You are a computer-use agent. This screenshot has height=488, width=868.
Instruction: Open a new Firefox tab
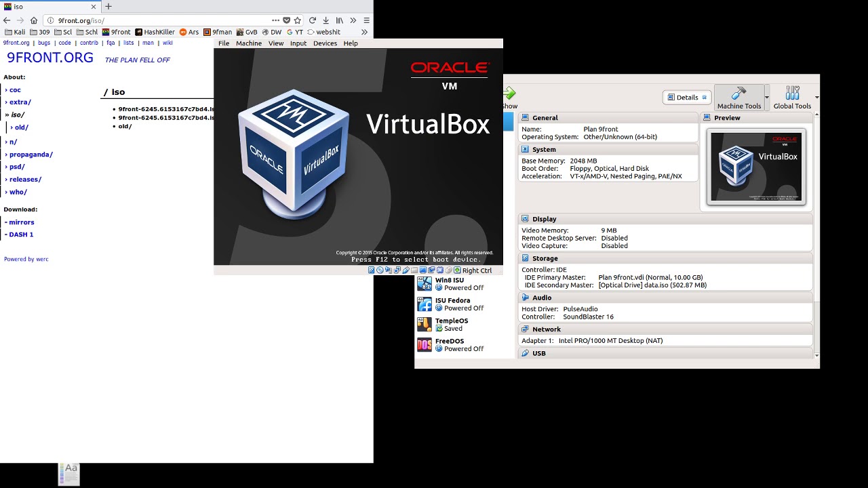coord(108,6)
